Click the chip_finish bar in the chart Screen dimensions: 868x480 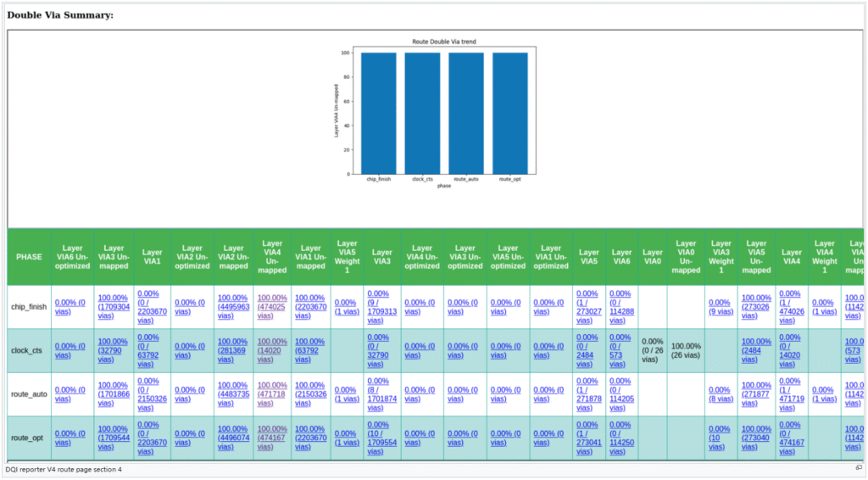tap(378, 113)
